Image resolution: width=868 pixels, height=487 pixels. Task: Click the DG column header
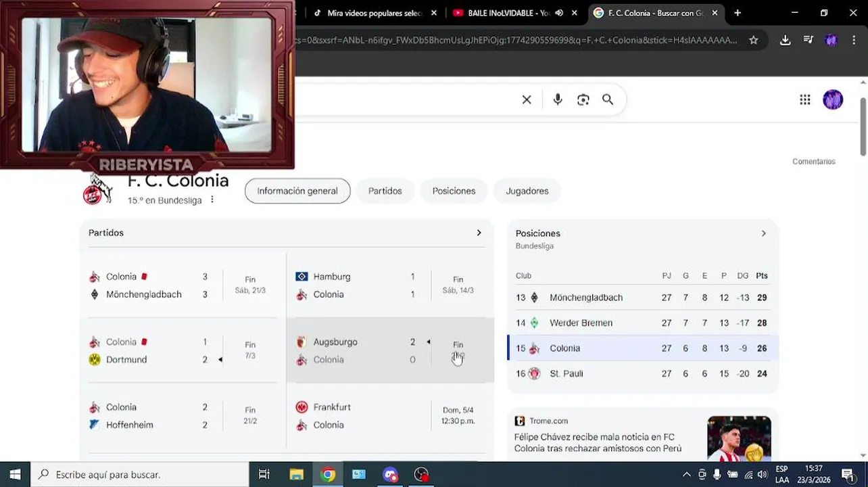click(743, 275)
